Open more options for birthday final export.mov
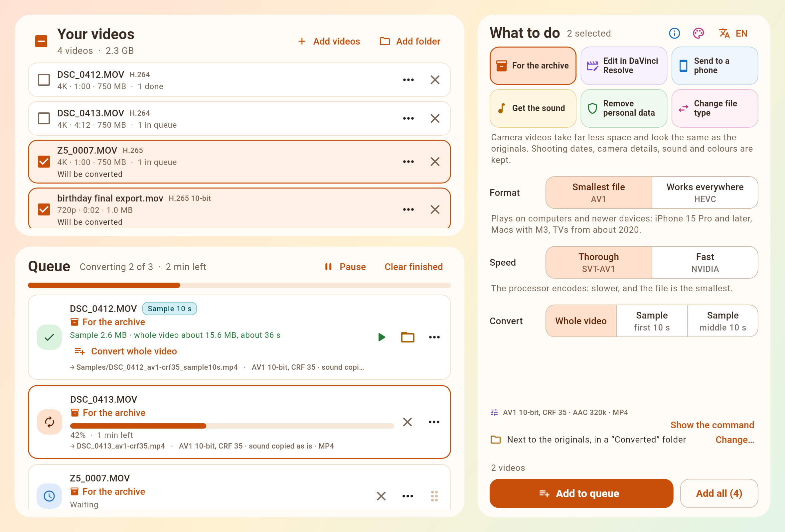 (408, 209)
